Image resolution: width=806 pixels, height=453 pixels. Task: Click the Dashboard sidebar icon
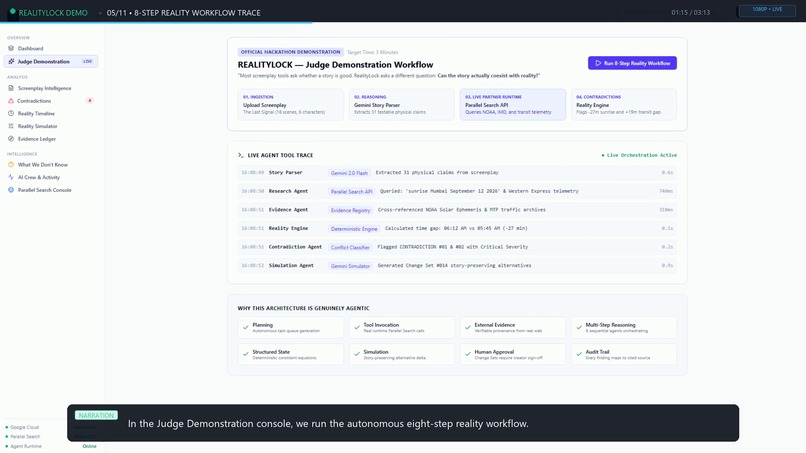pyautogui.click(x=11, y=48)
